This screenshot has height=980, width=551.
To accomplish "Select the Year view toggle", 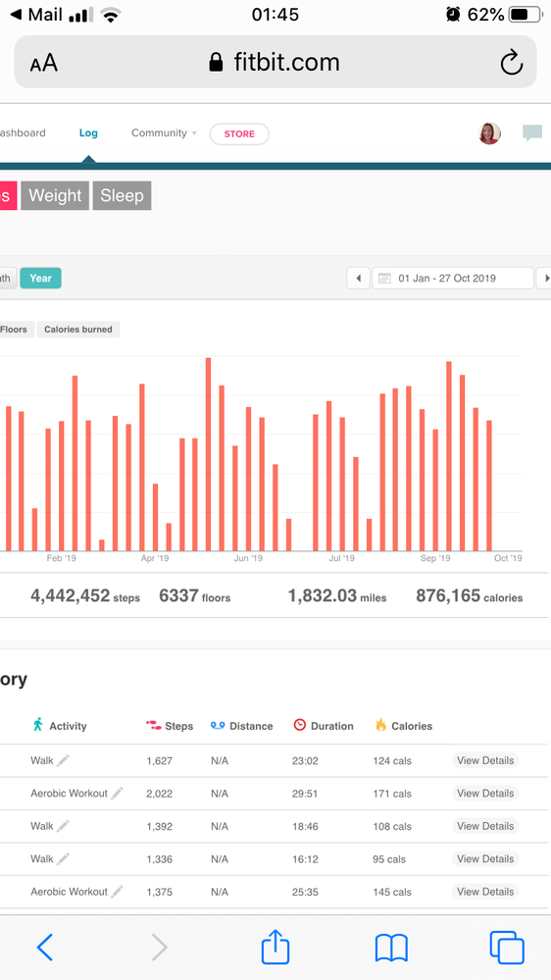I will tap(40, 279).
